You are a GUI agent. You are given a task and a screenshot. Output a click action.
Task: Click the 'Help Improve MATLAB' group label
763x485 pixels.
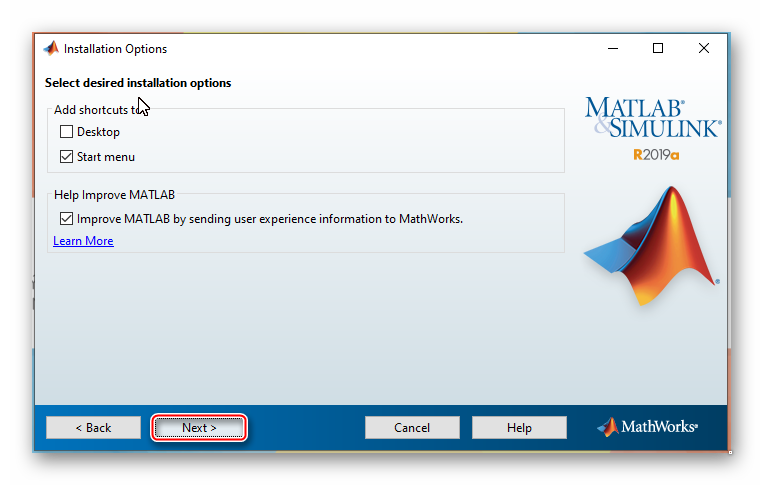coord(114,194)
